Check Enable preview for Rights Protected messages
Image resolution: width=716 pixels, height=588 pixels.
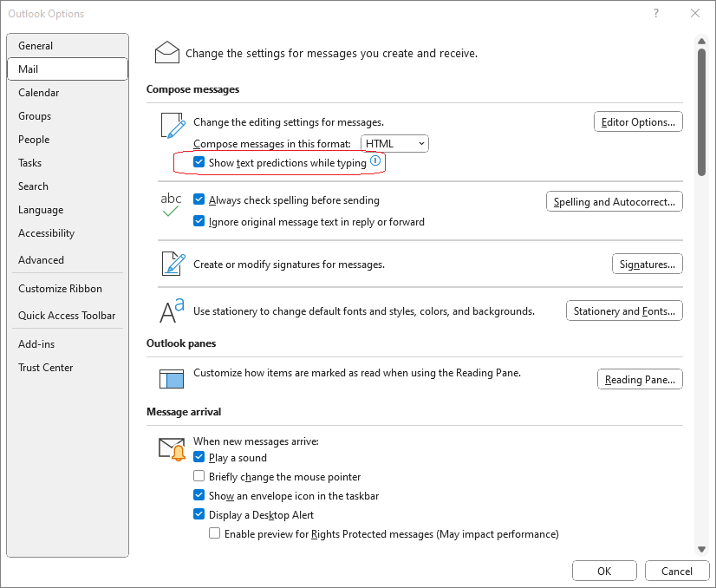click(215, 533)
